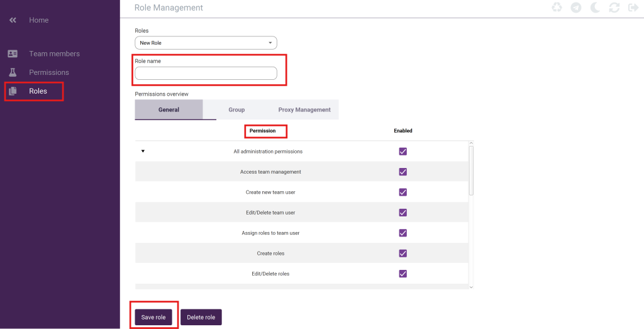Image resolution: width=644 pixels, height=329 pixels.
Task: Click the recycle icon in top bar
Action: [x=557, y=8]
